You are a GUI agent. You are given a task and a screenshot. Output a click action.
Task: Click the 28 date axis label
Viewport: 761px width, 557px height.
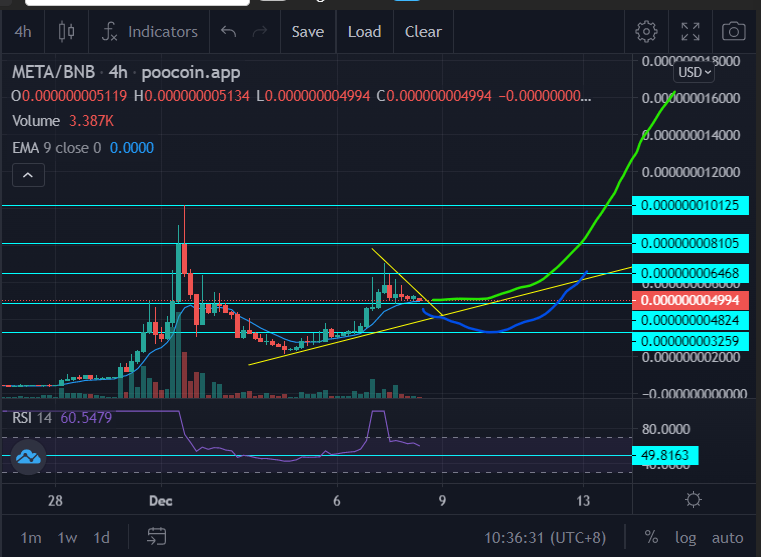point(55,500)
